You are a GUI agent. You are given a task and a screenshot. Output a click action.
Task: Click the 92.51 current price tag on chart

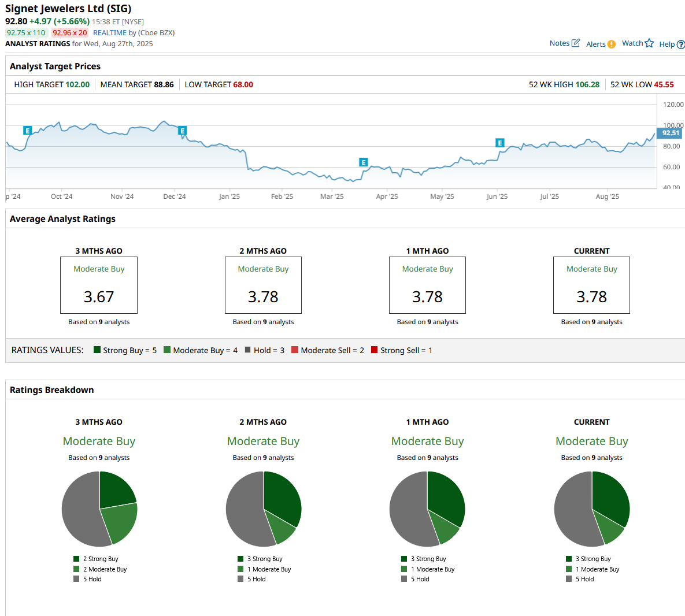click(670, 133)
